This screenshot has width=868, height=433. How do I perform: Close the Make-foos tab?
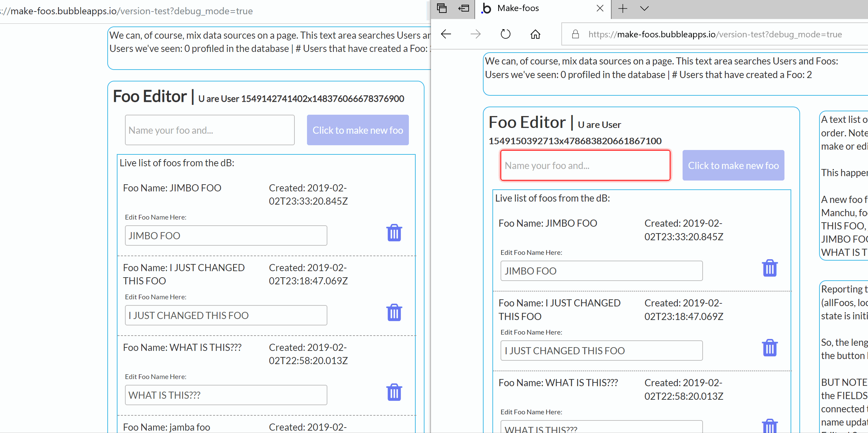600,8
